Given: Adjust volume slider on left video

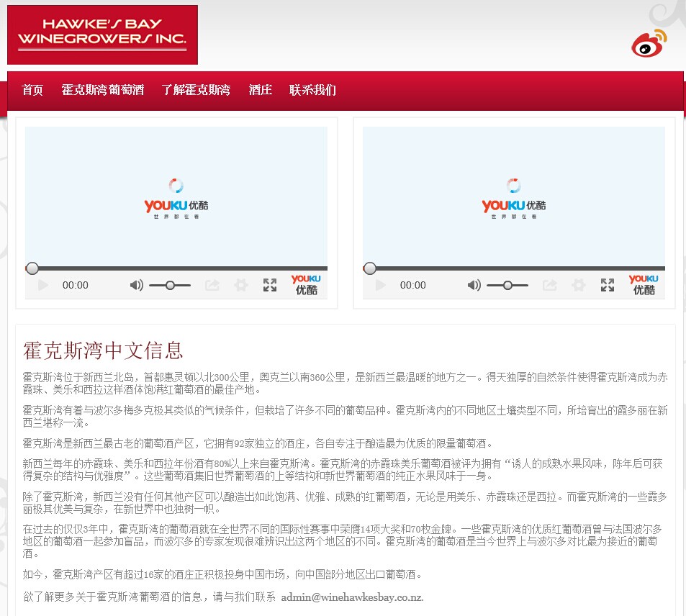Looking at the screenshot, I should (170, 286).
